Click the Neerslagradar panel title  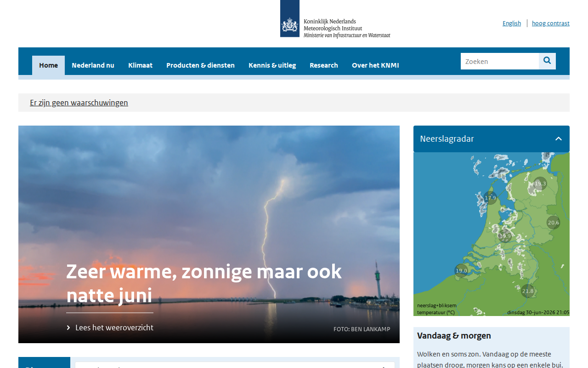(447, 139)
